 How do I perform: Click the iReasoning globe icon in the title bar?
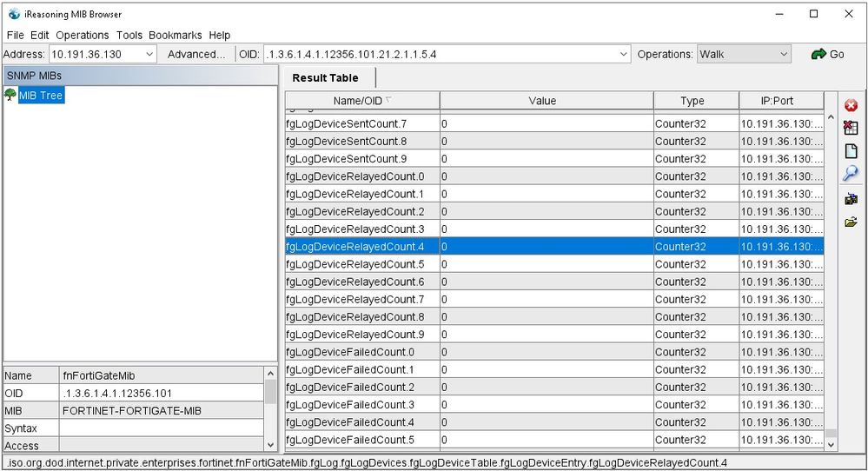[14, 15]
